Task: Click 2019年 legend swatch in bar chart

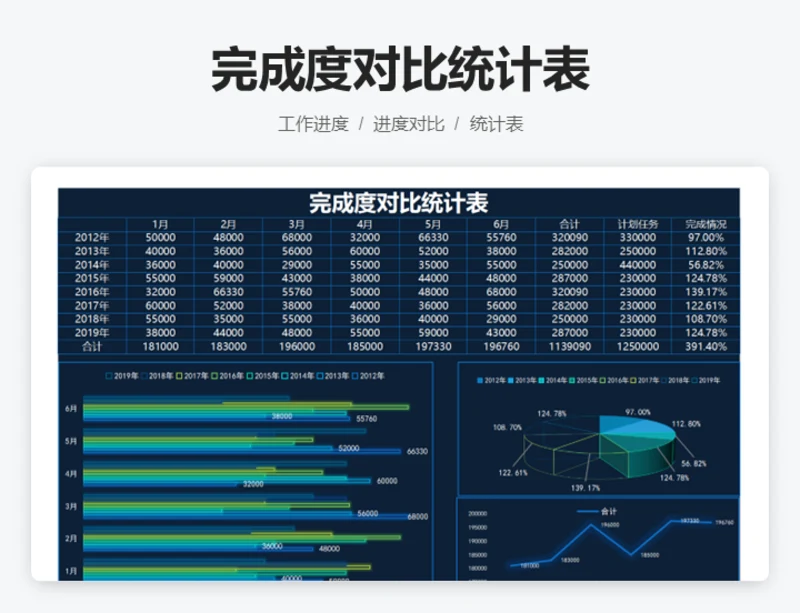Action: pos(109,376)
